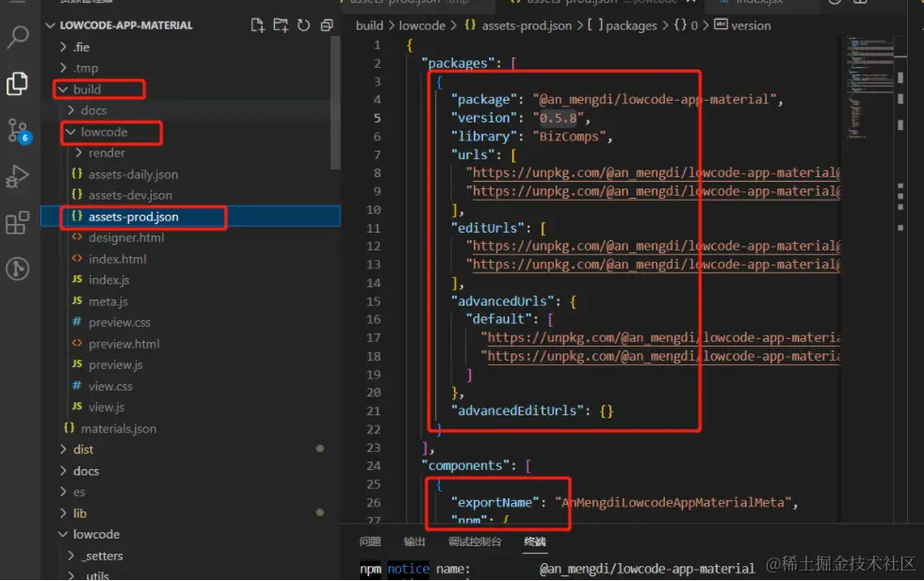Click 'build' breadcrumb segment

pos(369,26)
